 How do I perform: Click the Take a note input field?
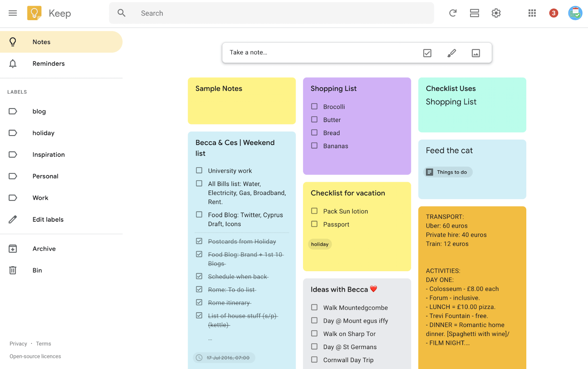[322, 52]
